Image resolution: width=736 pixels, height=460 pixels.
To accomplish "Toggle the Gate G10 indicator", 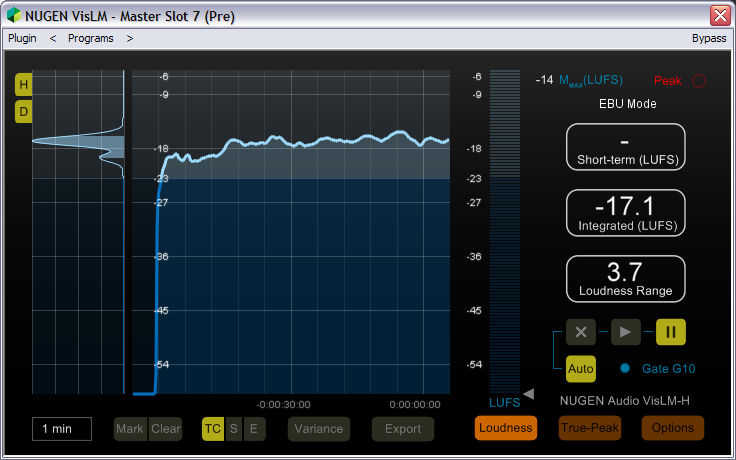I will tap(625, 369).
